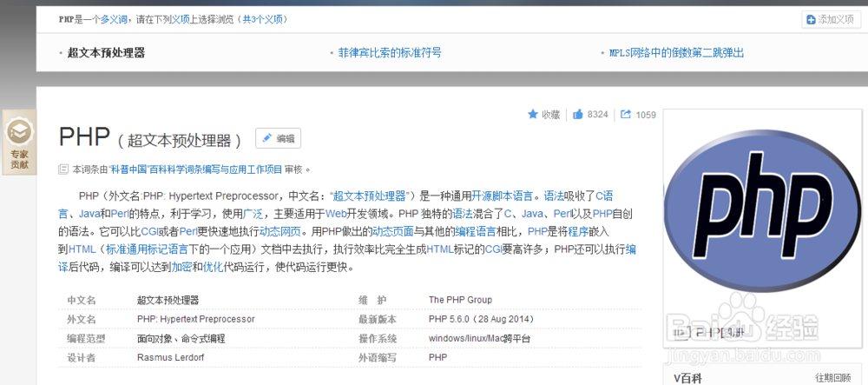
Task: Open MPLS网络中的倒数第二跳弹出 meaning
Action: click(x=676, y=53)
